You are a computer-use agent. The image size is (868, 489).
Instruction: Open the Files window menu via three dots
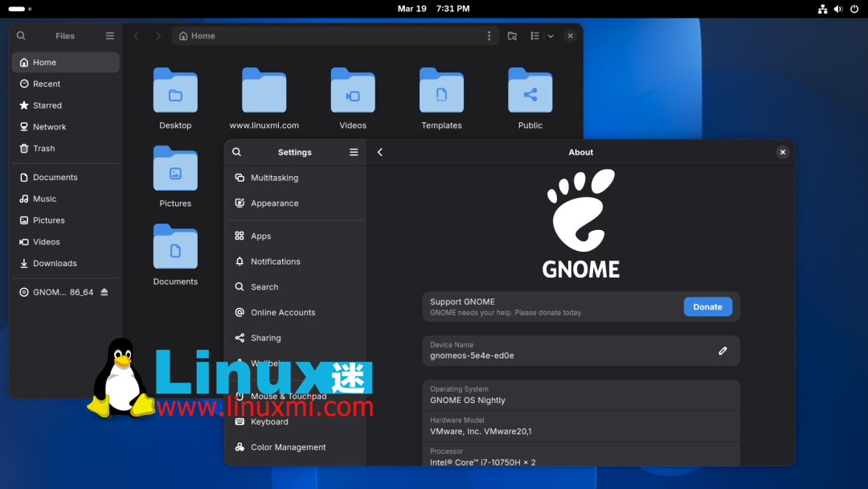(x=489, y=35)
